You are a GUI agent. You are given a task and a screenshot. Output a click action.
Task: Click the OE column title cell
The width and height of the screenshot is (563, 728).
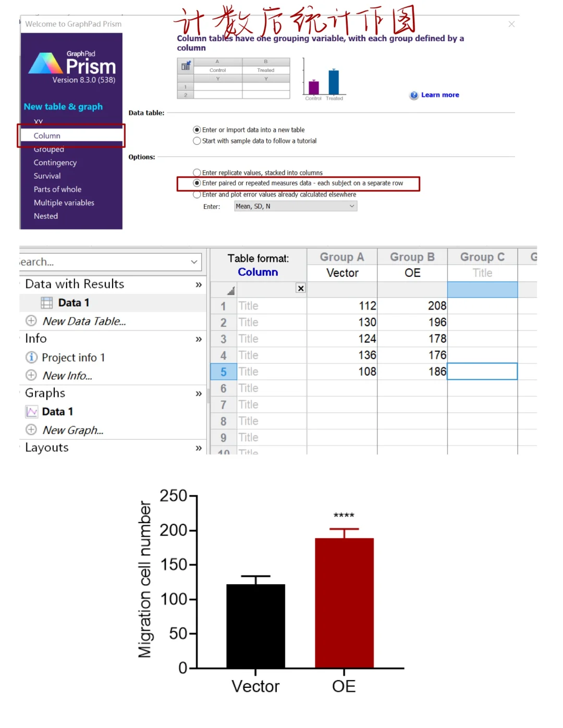412,273
